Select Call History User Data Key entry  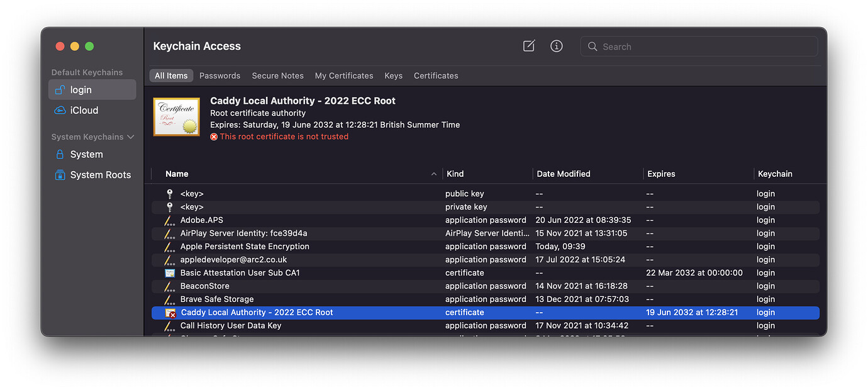point(485,326)
